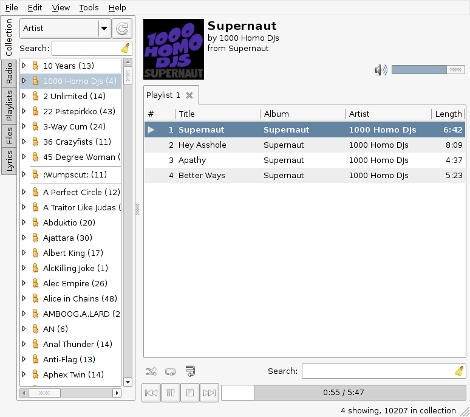Skip to previous track
This screenshot has height=417, width=470.
tap(151, 393)
